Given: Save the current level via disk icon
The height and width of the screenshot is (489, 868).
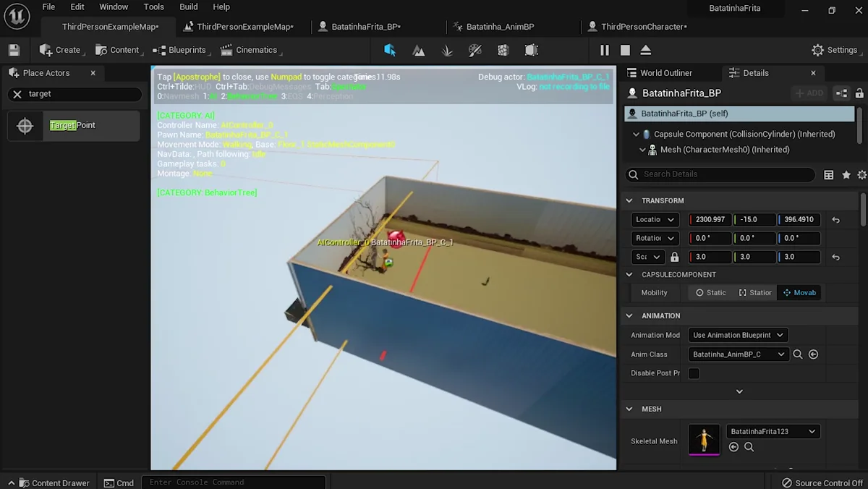Looking at the screenshot, I should 14,50.
